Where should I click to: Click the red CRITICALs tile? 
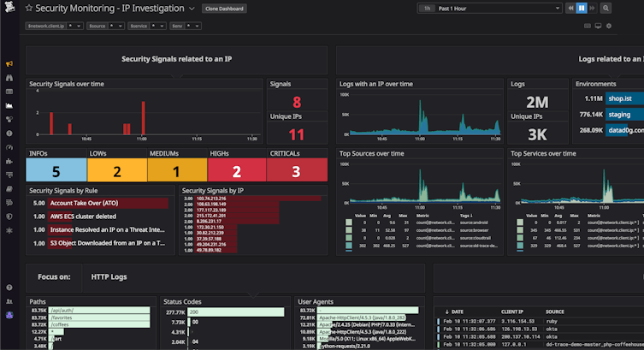[x=297, y=171]
